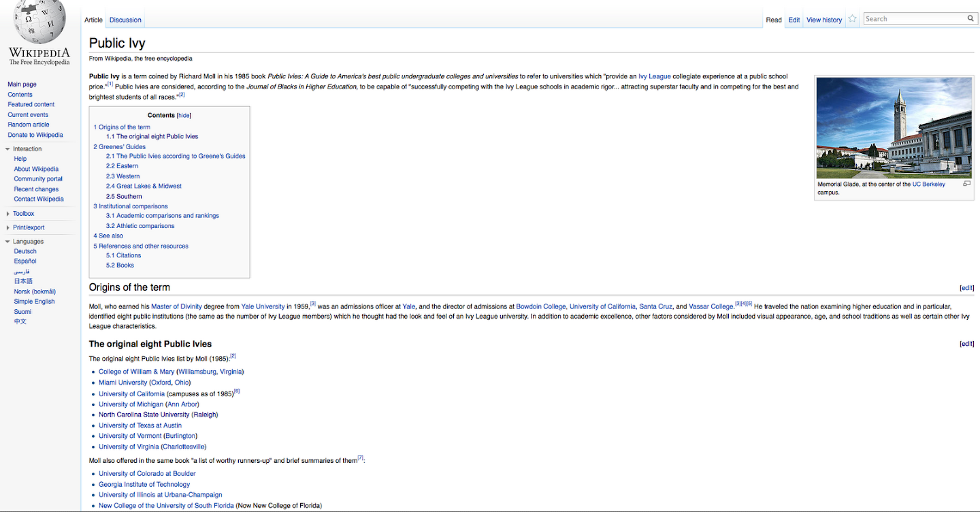The width and height of the screenshot is (980, 512).
Task: Open Community portal link
Action: point(38,179)
